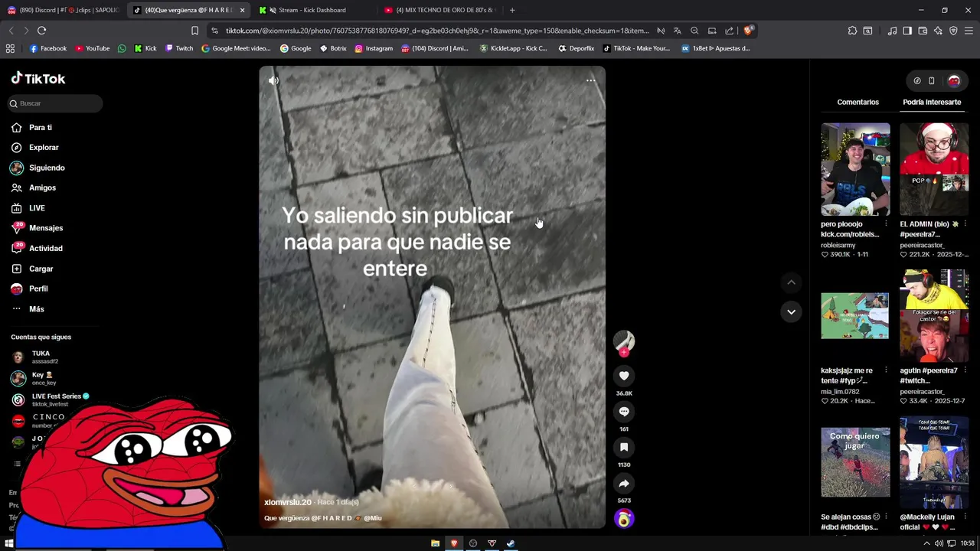Click the phone app icon in top-right pill
This screenshot has height=551, width=980.
[932, 80]
